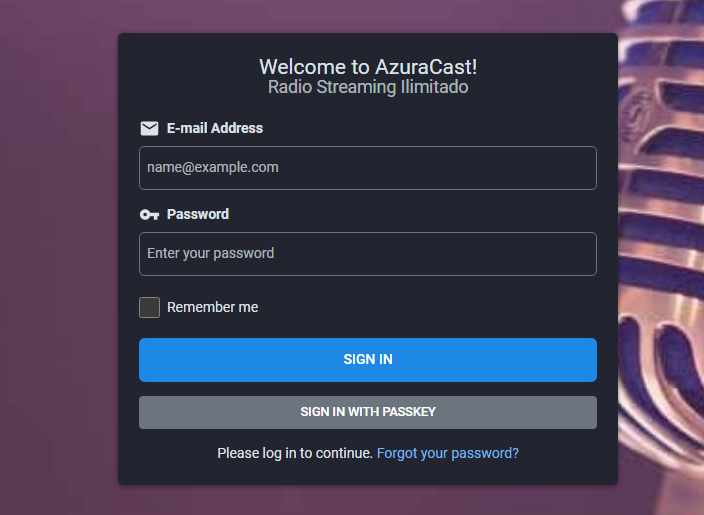Image resolution: width=704 pixels, height=515 pixels.
Task: Click the 'E-mail Address' field label
Action: coord(215,128)
